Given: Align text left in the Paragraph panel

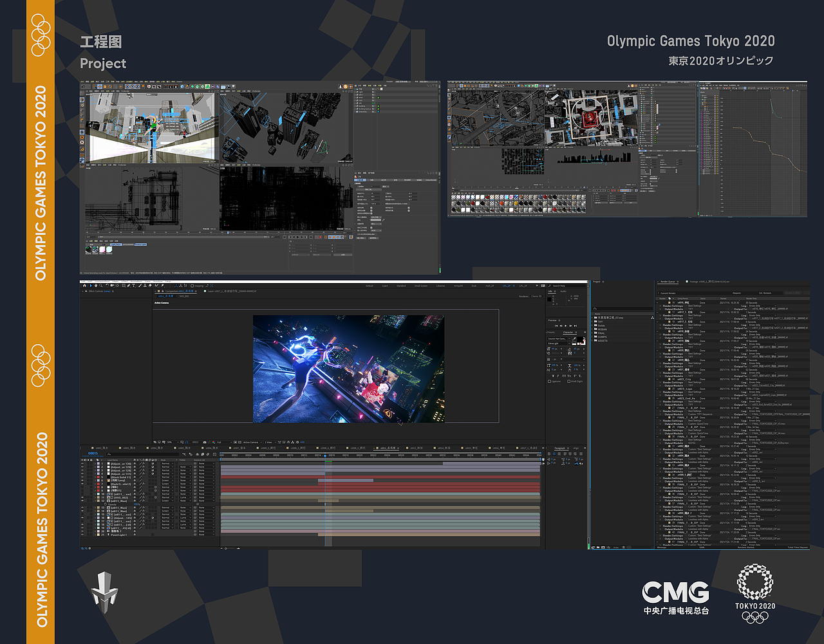Looking at the screenshot, I should tap(550, 454).
